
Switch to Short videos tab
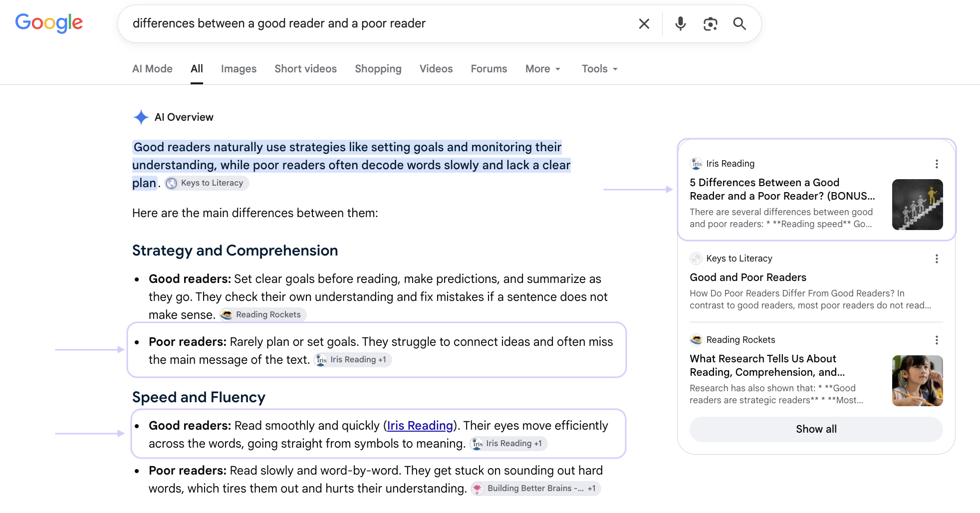click(305, 69)
